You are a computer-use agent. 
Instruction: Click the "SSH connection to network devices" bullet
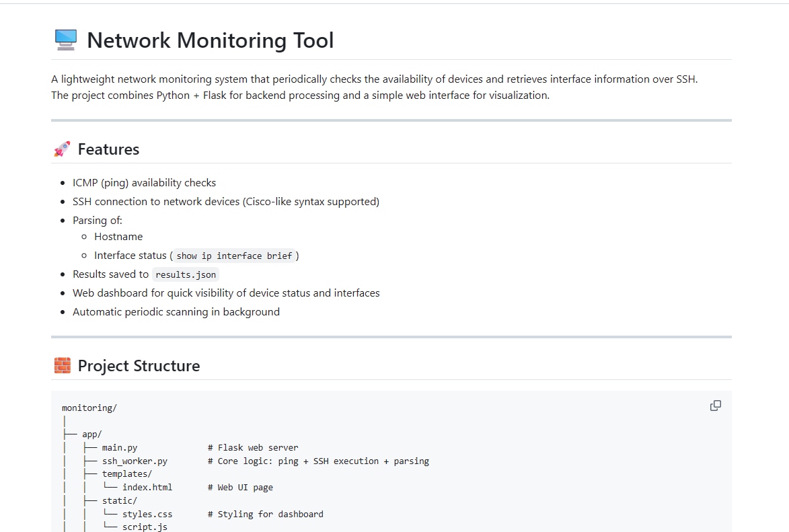pyautogui.click(x=226, y=201)
